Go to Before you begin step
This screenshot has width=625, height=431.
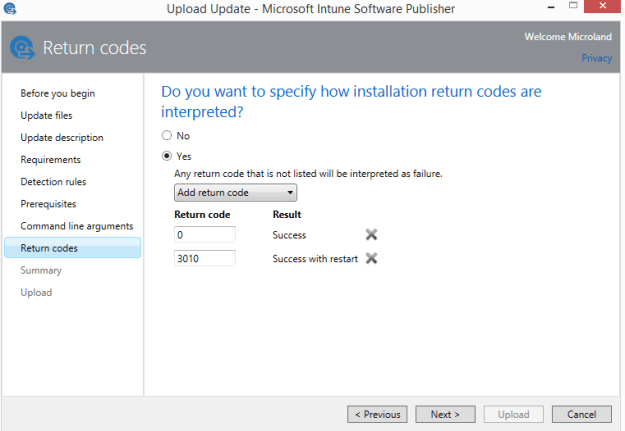click(58, 93)
